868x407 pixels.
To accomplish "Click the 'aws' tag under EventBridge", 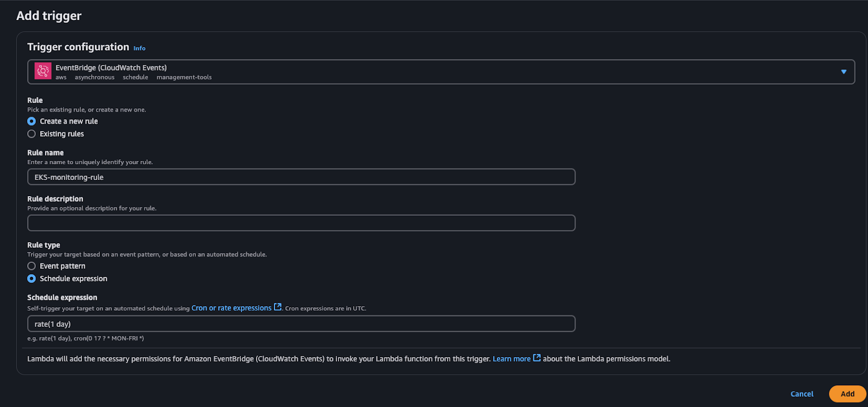I will pos(61,77).
